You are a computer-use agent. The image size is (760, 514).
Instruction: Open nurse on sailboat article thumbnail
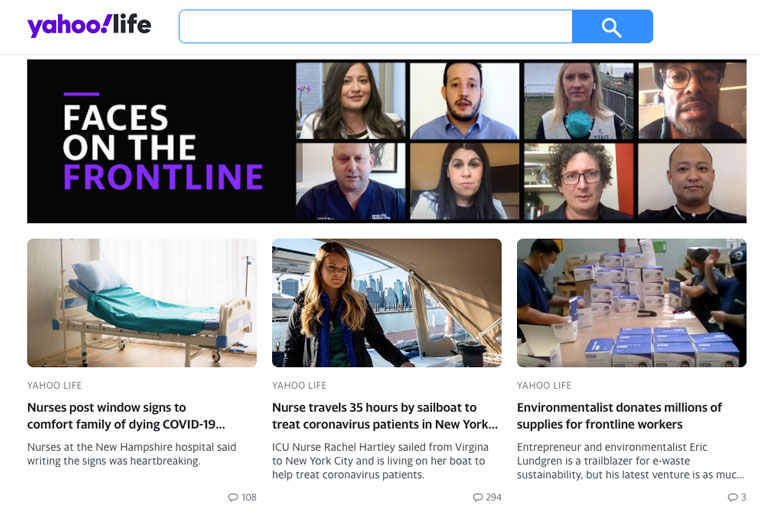(x=387, y=303)
